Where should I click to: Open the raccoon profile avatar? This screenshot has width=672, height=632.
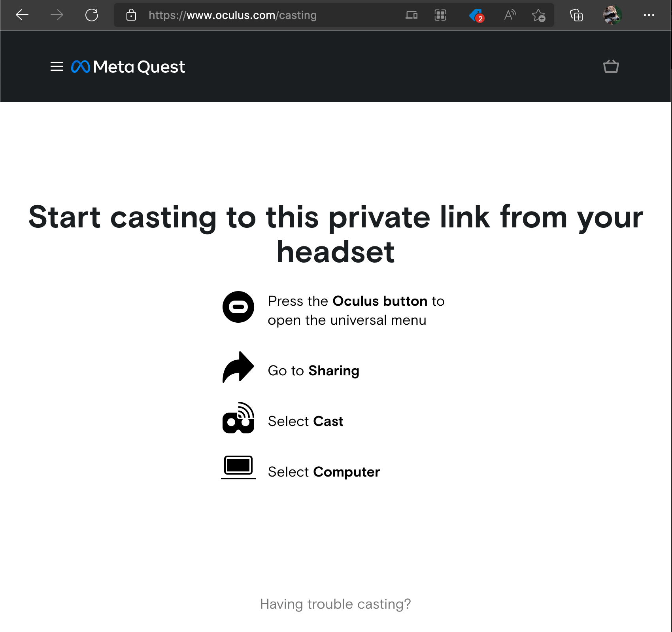pyautogui.click(x=612, y=15)
